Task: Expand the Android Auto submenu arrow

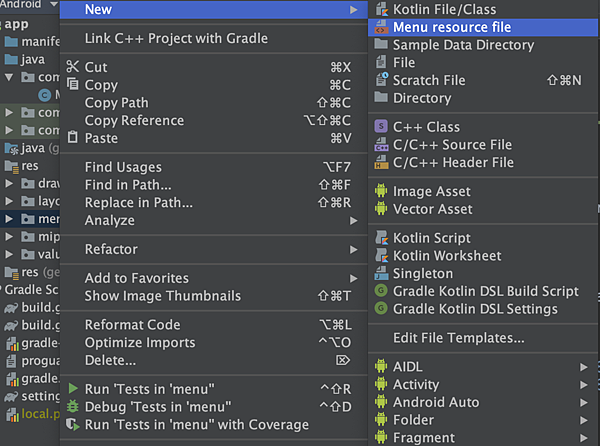Action: [584, 402]
